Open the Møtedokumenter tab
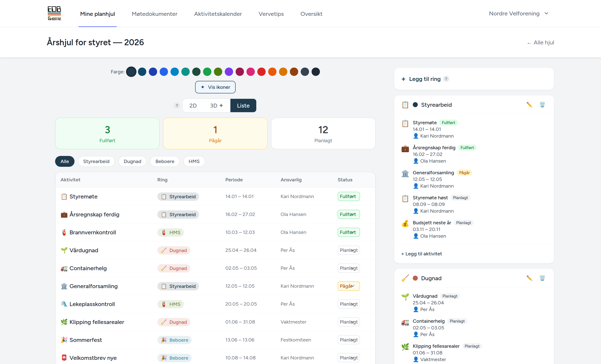Viewport: 601px width, 364px height. pos(154,14)
